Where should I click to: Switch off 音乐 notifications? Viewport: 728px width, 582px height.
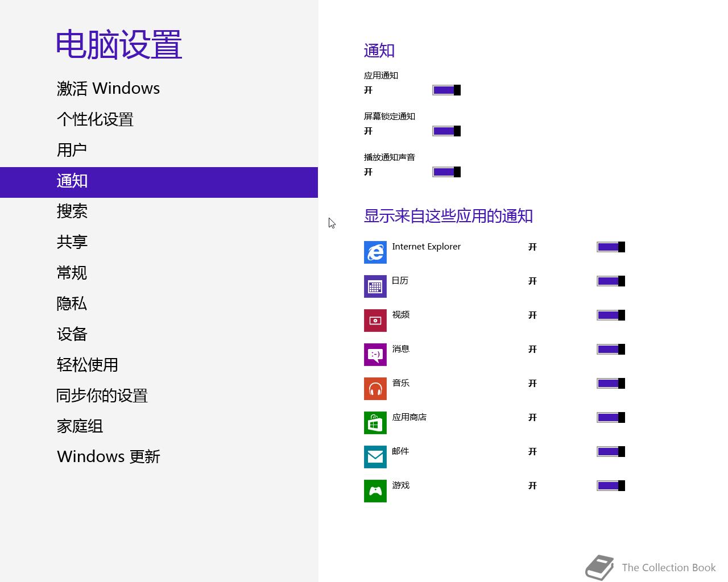click(x=611, y=383)
